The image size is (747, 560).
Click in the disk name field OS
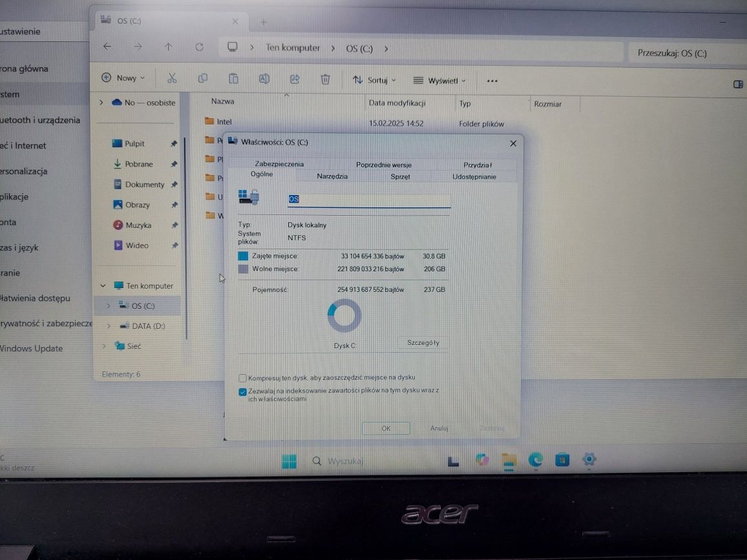point(369,200)
